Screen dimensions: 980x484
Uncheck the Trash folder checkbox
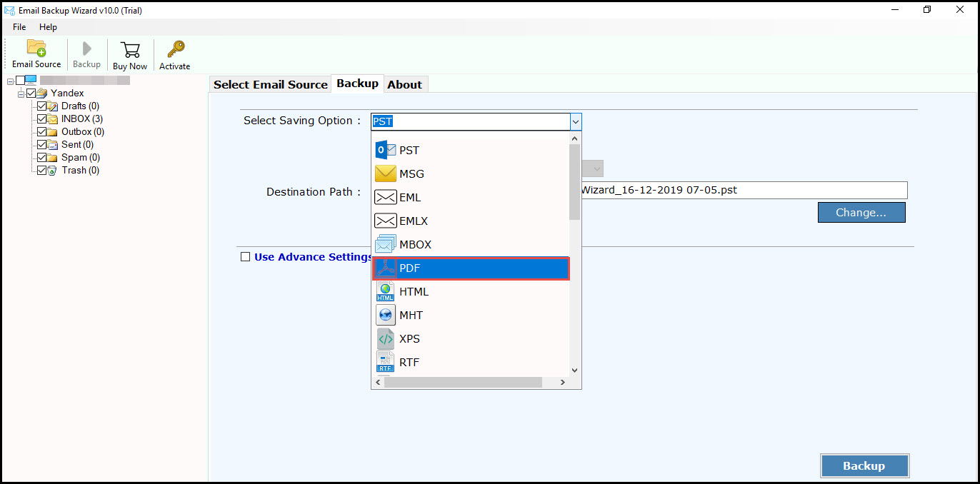click(41, 170)
